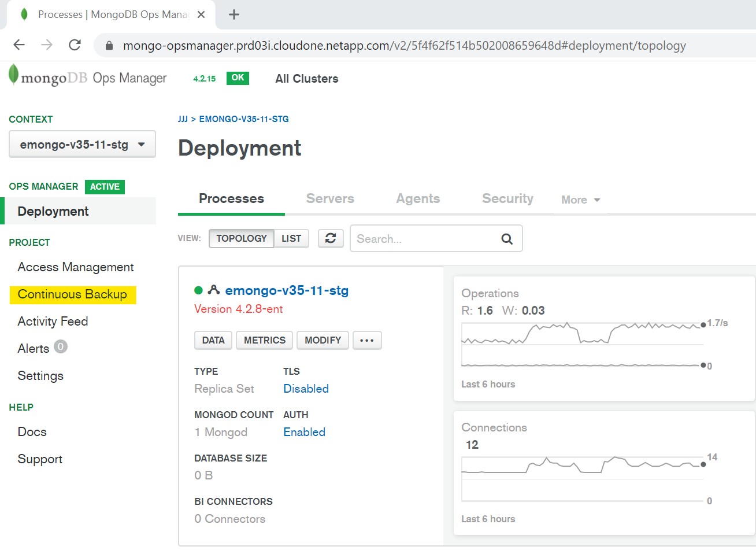This screenshot has height=550, width=756.
Task: Expand the More tab dropdown
Action: tap(580, 200)
